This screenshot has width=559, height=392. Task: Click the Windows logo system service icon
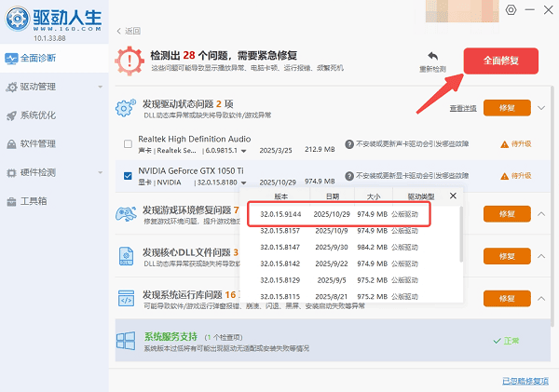[126, 341]
